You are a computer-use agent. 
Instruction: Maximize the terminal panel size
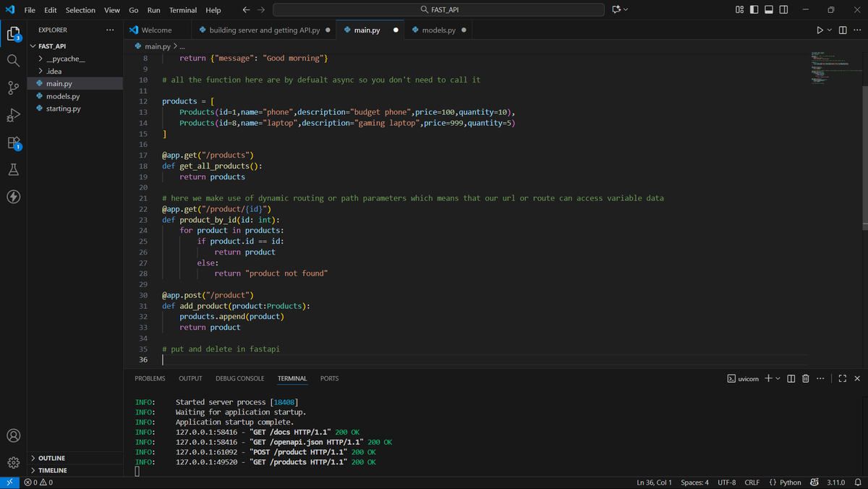click(x=842, y=378)
